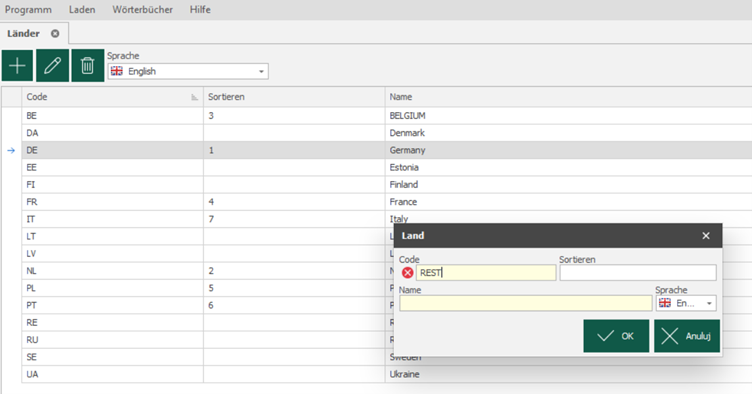Close the Land dialog
The image size is (752, 394).
point(706,235)
